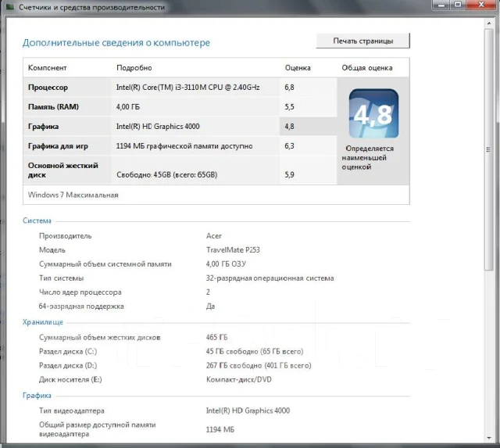
Task: Click the model value TravelMate P253
Action: [233, 250]
